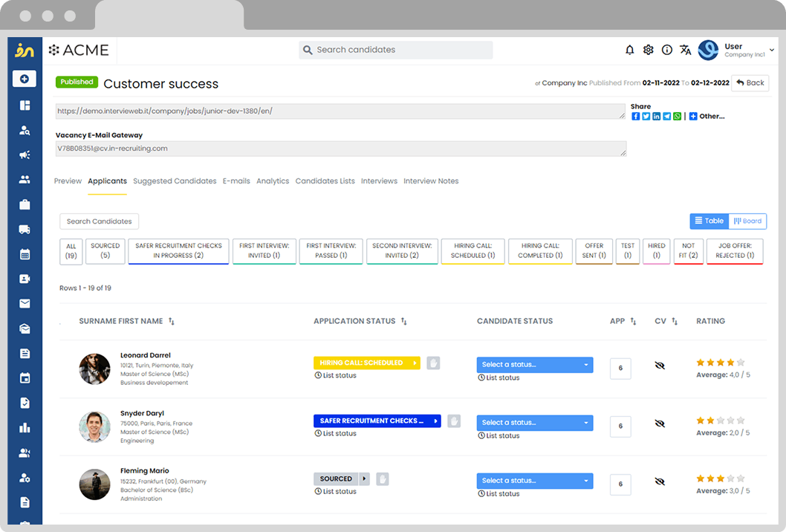Open the settings gear icon
The height and width of the screenshot is (532, 786).
(649, 50)
